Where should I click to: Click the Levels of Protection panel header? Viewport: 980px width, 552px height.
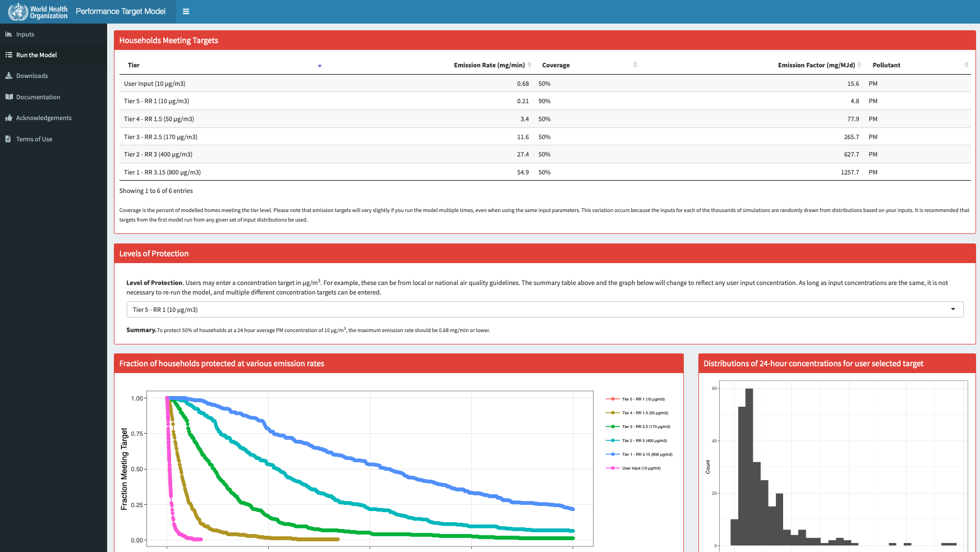545,254
